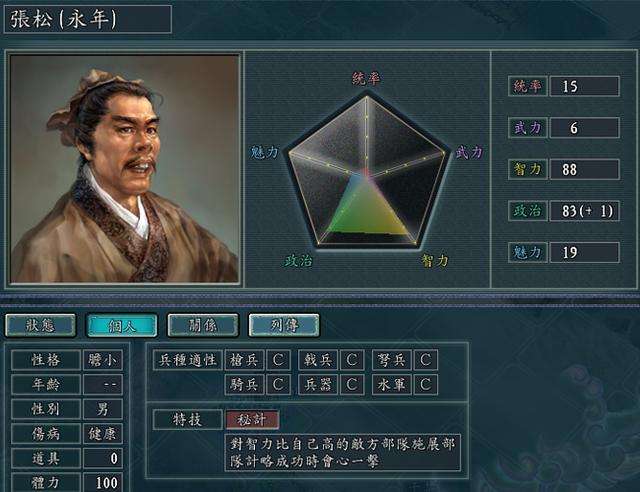This screenshot has height=492, width=640.
Task: Click the 體力 value 100
Action: [103, 483]
